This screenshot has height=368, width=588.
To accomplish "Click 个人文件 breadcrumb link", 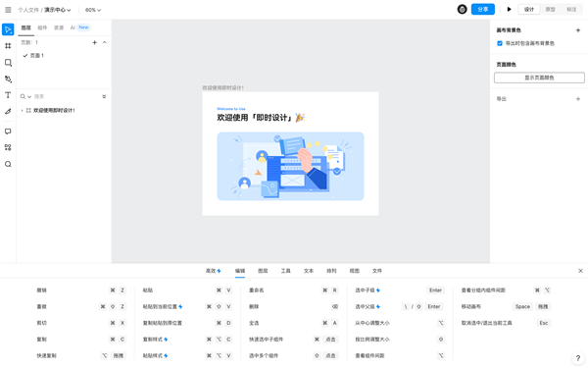I will coord(28,10).
